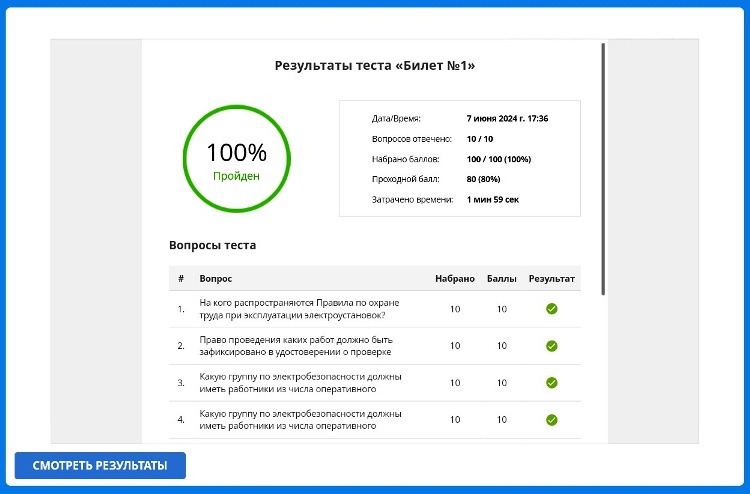The width and height of the screenshot is (750, 494).
Task: Click the 'Результат' column header
Action: (552, 278)
